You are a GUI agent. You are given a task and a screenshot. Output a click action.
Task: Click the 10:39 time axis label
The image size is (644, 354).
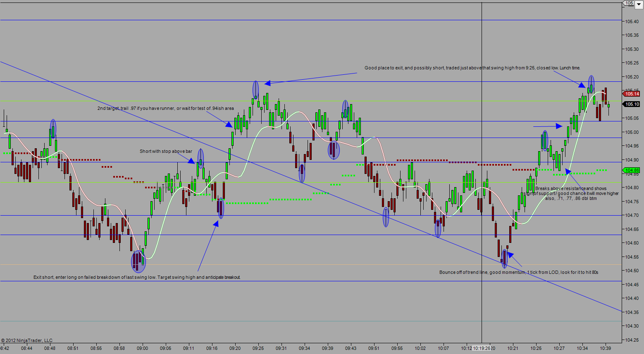[606, 348]
